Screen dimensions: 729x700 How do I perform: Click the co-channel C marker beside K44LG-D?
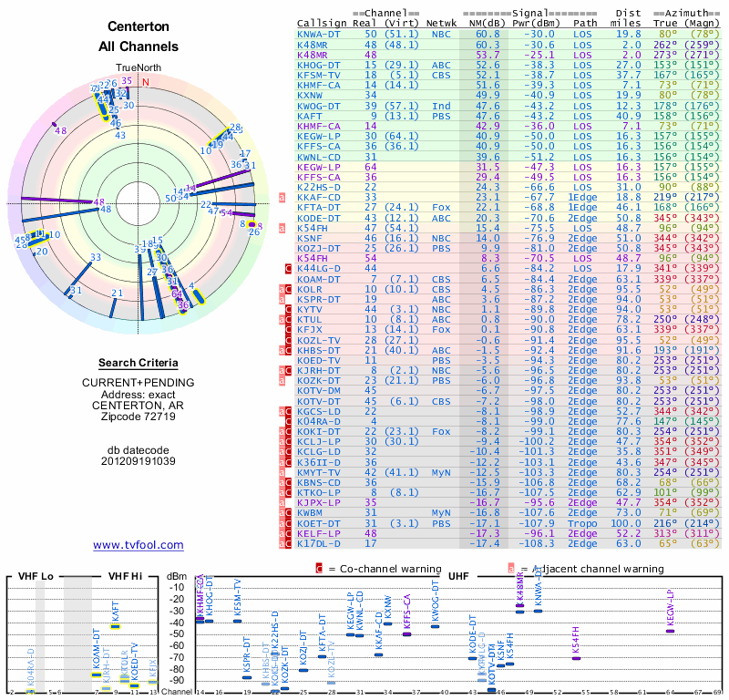[288, 268]
